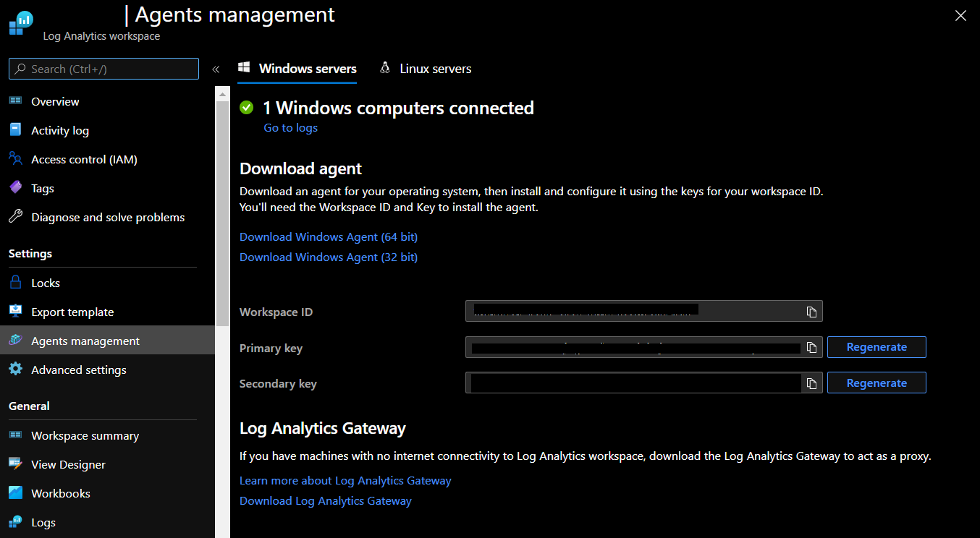Download Windows Agent (64 bit)
The height and width of the screenshot is (538, 980).
329,236
